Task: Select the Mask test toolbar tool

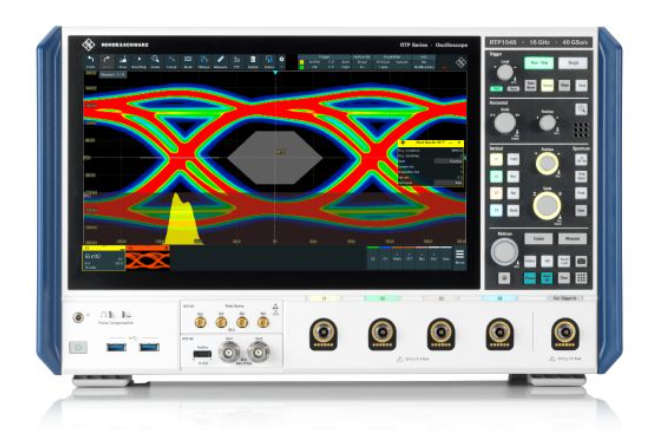Action: click(188, 62)
